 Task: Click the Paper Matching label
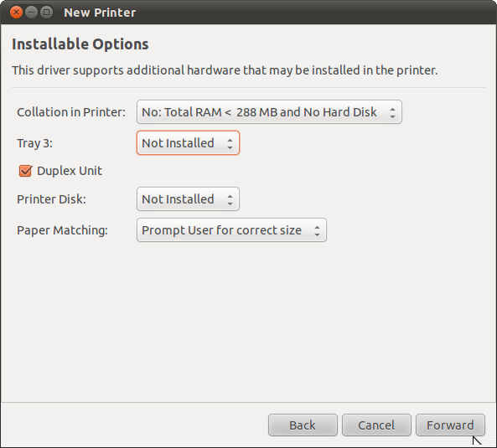pos(63,230)
